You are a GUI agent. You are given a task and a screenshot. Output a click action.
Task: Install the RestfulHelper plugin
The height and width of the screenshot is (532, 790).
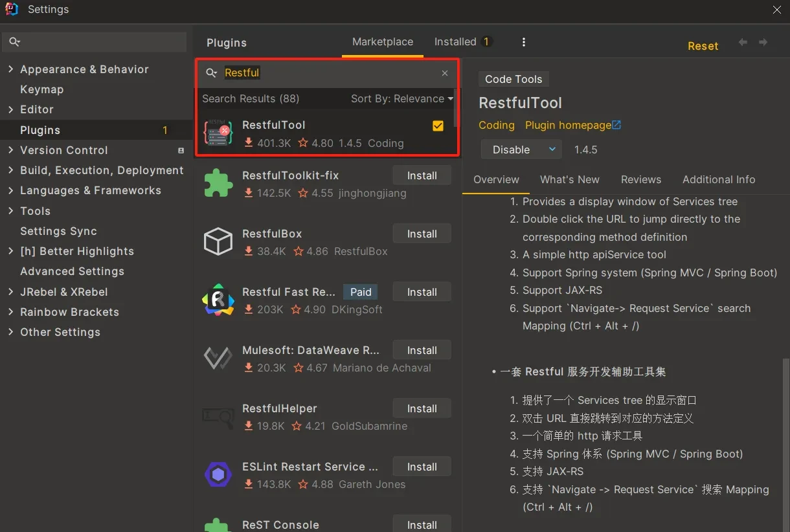422,408
